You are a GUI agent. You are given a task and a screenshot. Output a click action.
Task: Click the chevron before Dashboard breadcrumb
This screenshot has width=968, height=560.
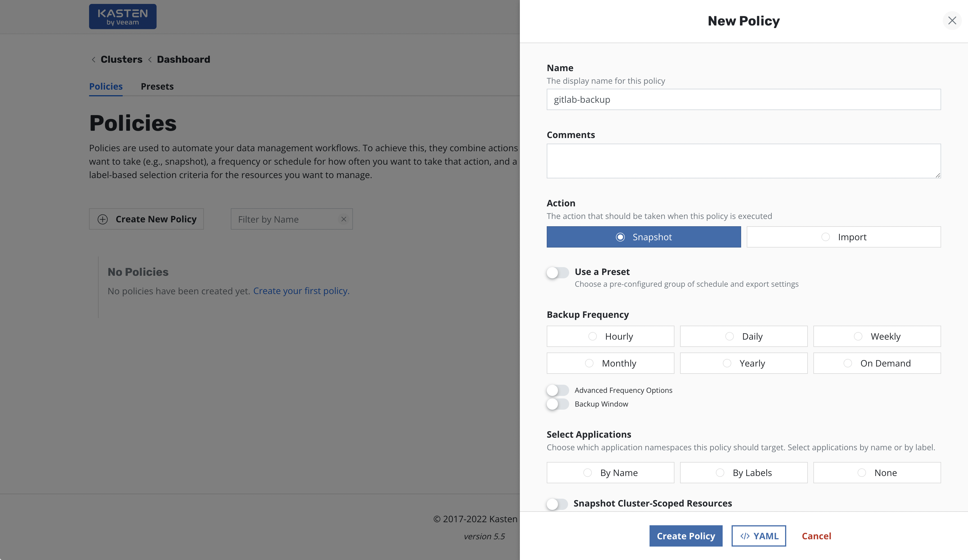(x=150, y=60)
